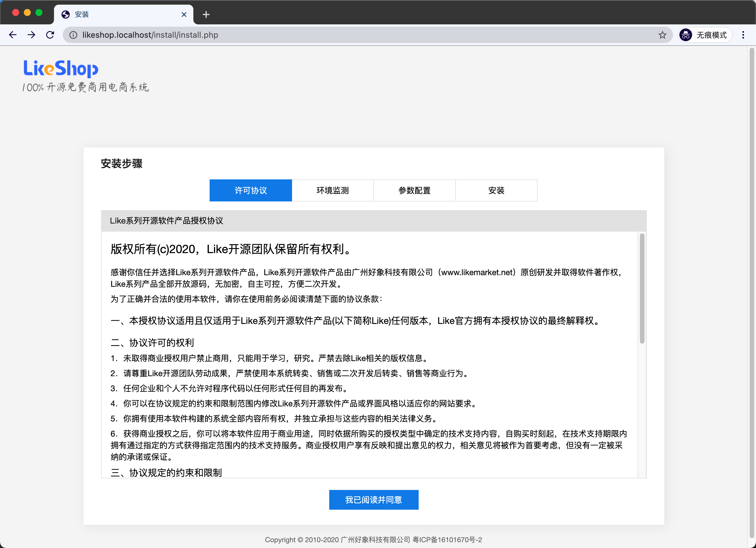This screenshot has width=756, height=548.
Task: Click clause 3 about 不允许对程序代码再发布
Action: pos(230,388)
